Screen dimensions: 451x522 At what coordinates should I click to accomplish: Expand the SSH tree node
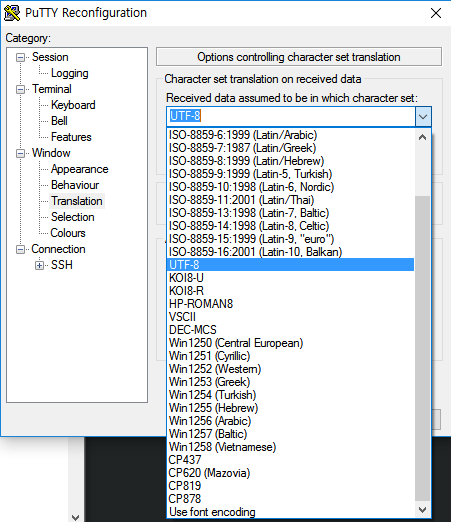pyautogui.click(x=39, y=265)
